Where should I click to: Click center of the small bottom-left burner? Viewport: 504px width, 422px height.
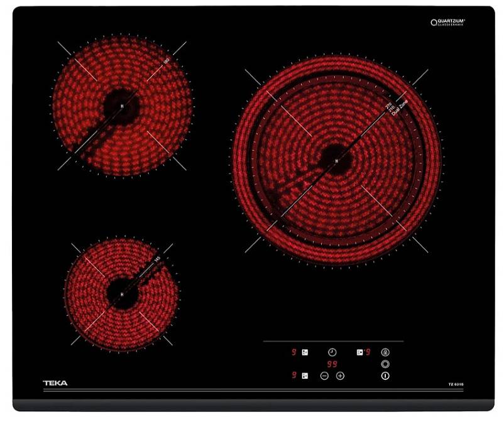pos(122,292)
